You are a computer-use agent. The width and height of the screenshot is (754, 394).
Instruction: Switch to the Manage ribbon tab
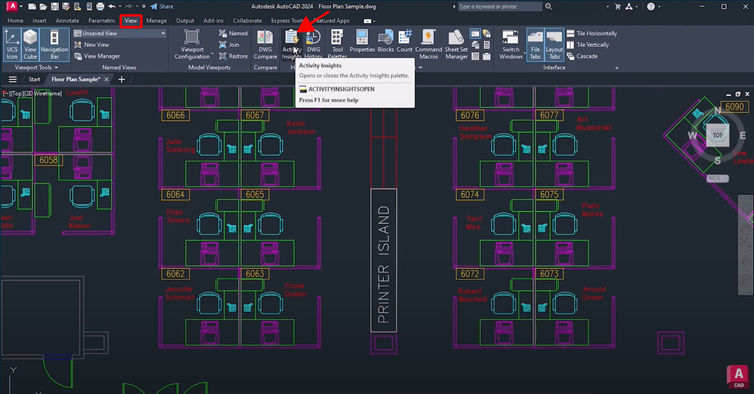point(156,21)
